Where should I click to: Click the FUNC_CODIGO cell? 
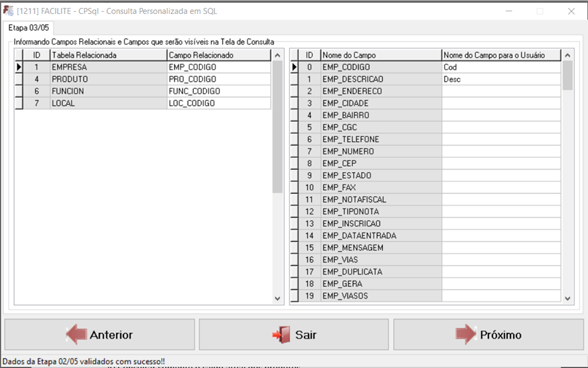coord(218,91)
